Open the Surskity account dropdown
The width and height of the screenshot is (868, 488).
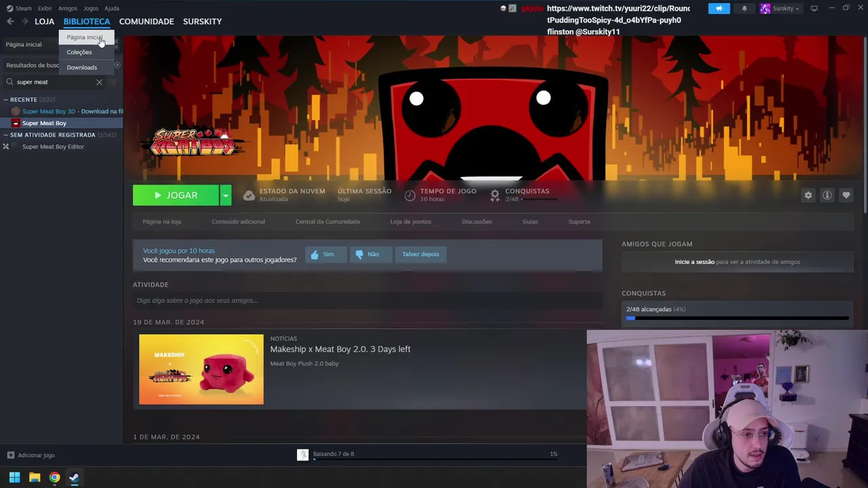tap(786, 8)
